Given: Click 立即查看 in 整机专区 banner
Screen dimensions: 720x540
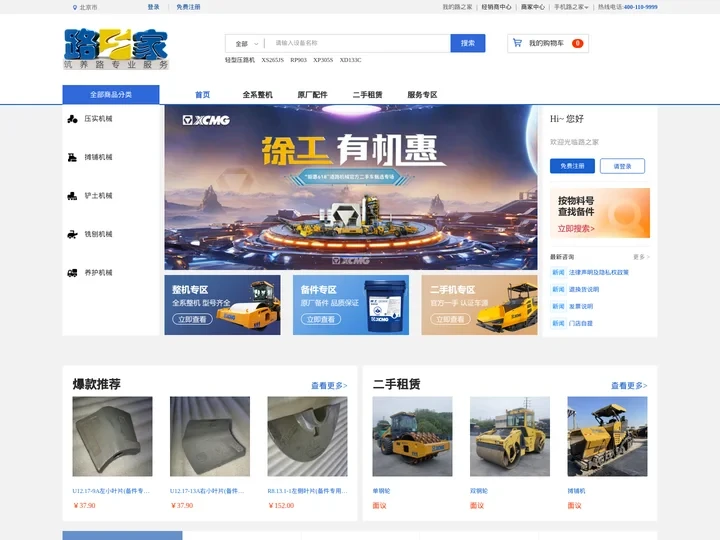Looking at the screenshot, I should click(192, 319).
